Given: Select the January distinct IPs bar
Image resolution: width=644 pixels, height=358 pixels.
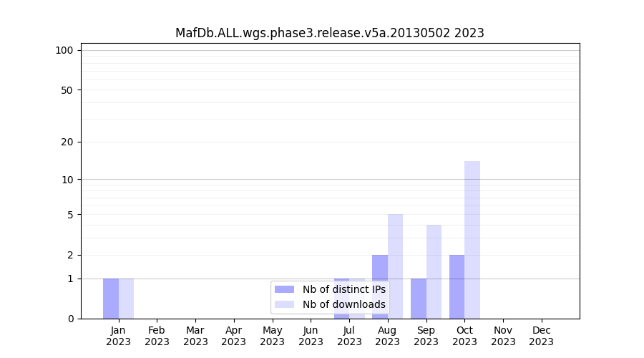Looking at the screenshot, I should point(111,298).
